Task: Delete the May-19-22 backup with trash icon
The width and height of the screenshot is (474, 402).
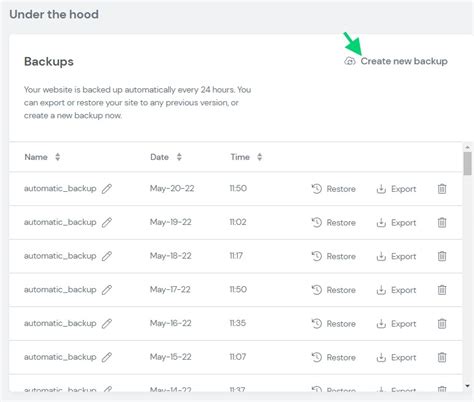Action: (x=442, y=222)
